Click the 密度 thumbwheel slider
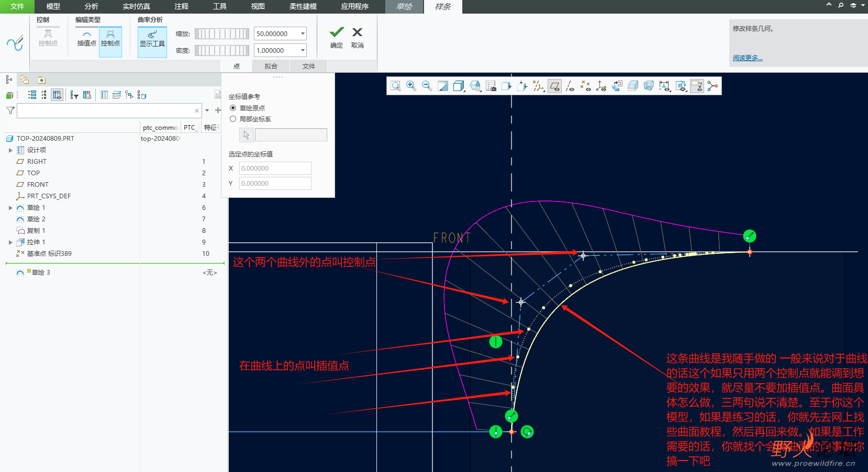 point(222,50)
